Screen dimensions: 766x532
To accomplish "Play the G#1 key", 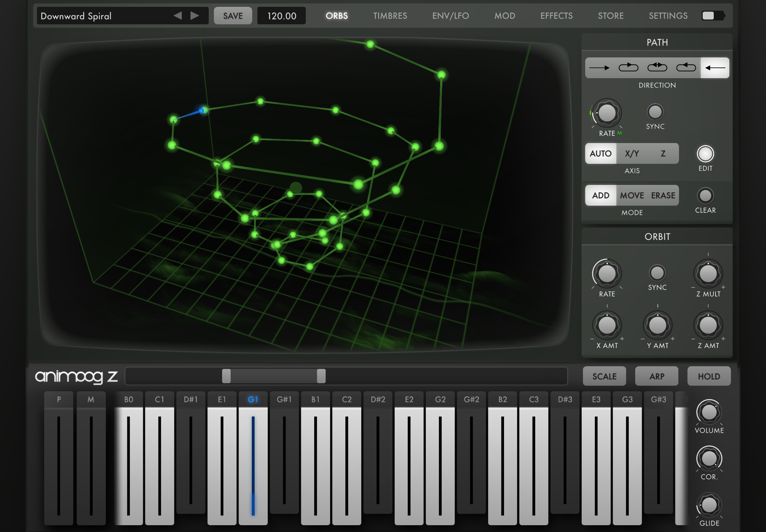I will click(x=284, y=452).
